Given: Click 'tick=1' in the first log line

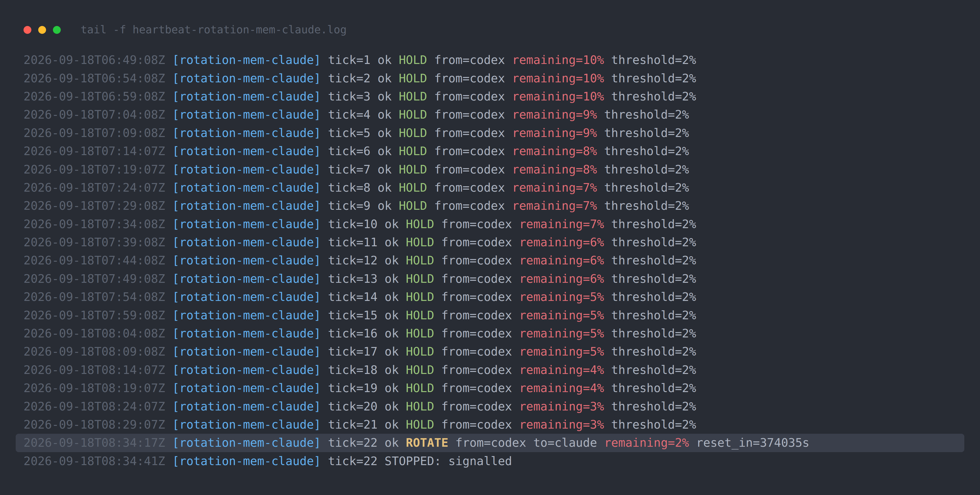Looking at the screenshot, I should (x=349, y=60).
